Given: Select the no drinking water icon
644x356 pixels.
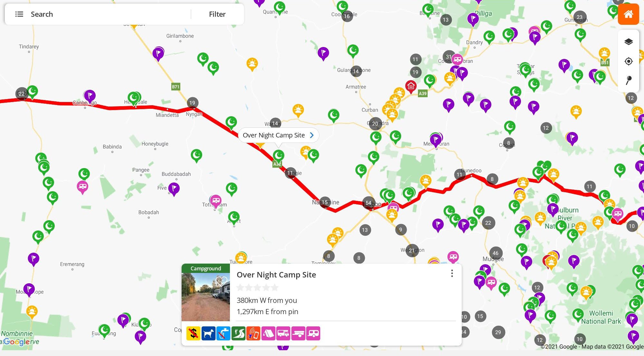Looking at the screenshot, I should point(223,333).
